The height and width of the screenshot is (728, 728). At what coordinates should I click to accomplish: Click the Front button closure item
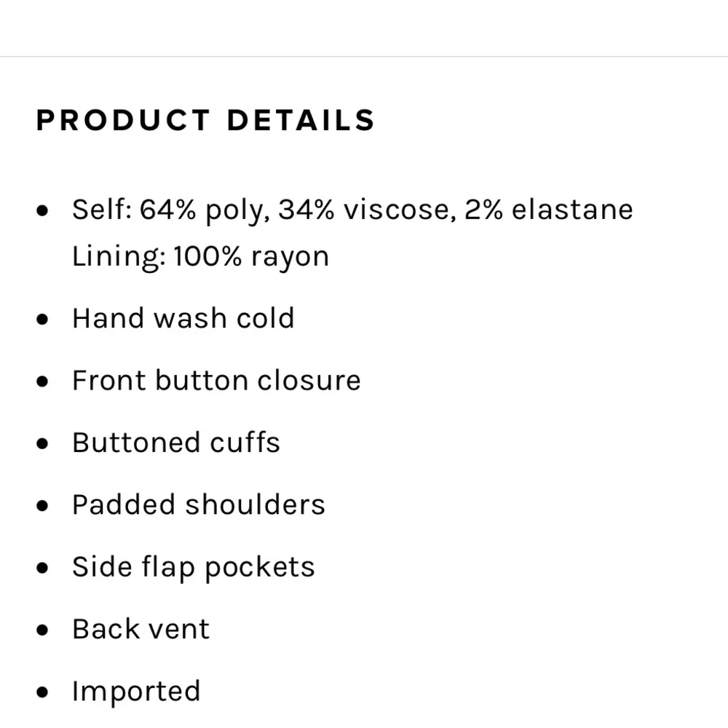pos(216,380)
